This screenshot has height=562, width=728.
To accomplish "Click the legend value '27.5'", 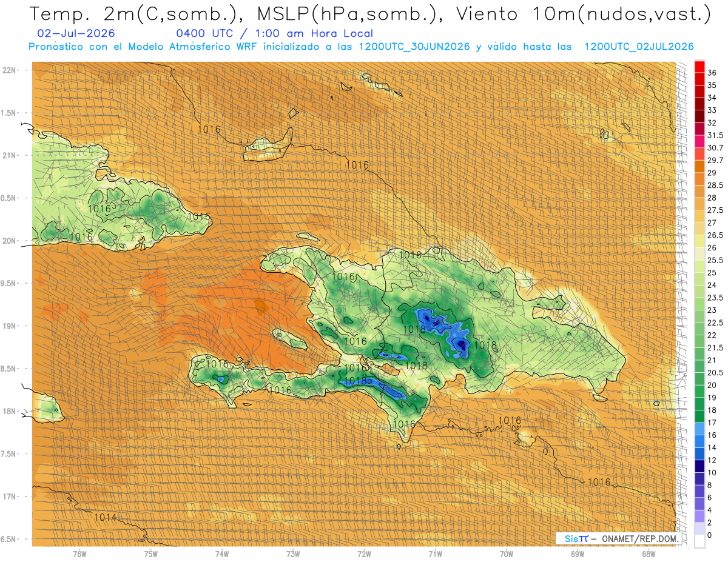I will 715,210.
